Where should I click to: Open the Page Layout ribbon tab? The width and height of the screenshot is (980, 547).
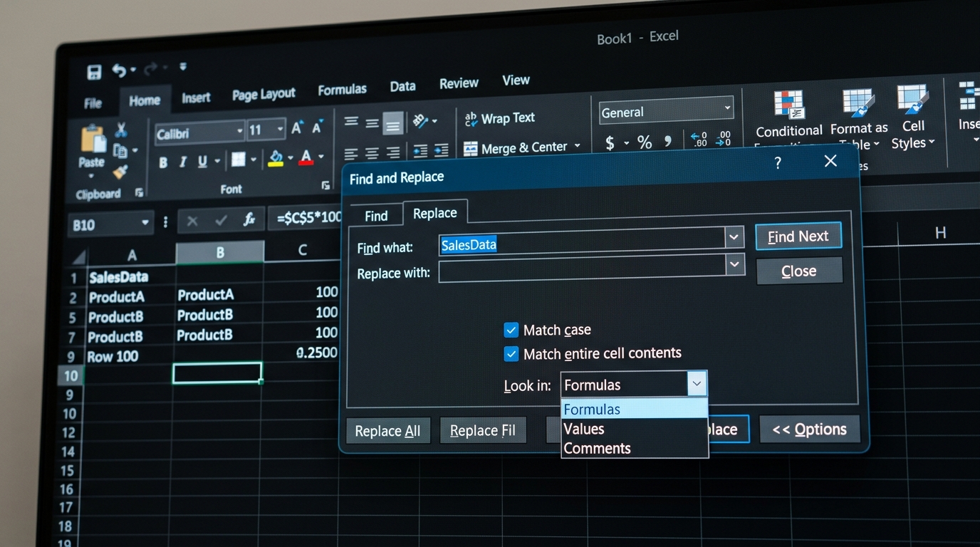(x=264, y=94)
